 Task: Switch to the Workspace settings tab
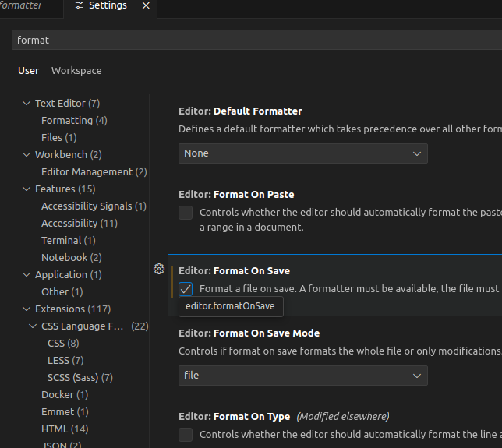click(76, 71)
